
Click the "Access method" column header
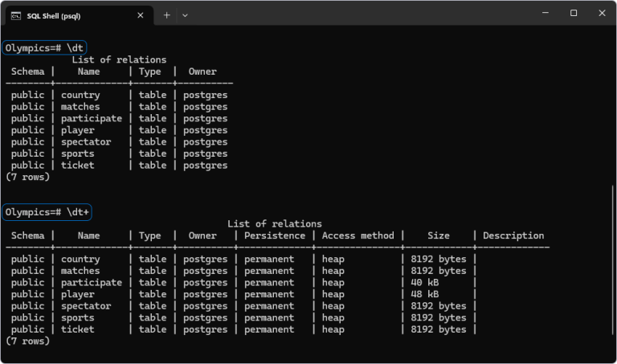point(358,235)
